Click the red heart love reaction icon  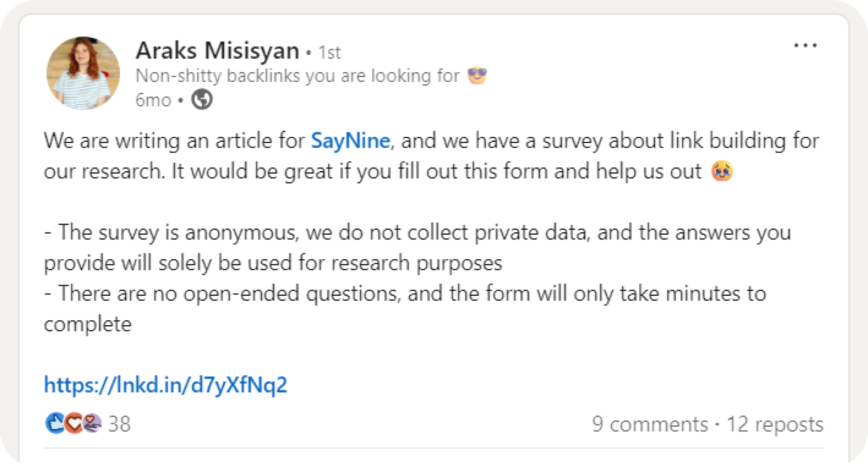(74, 424)
